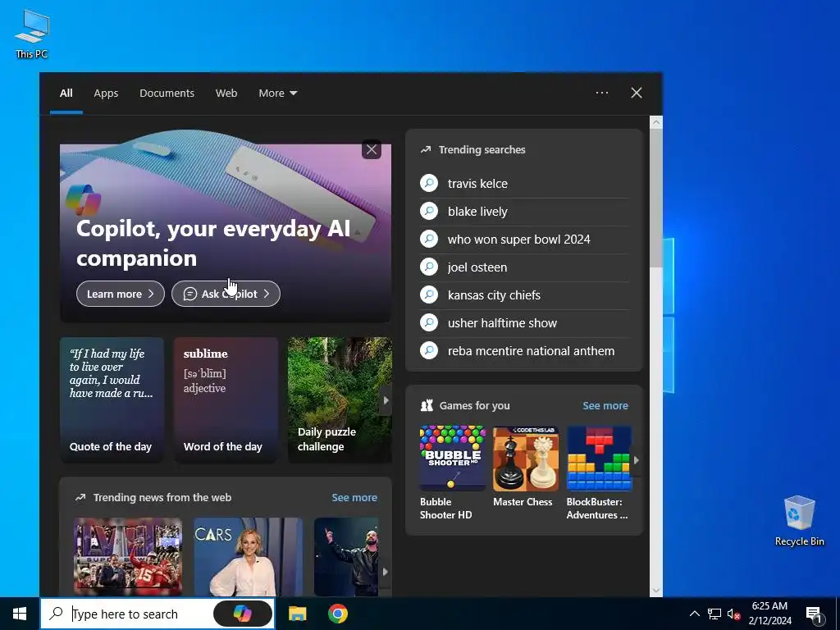The width and height of the screenshot is (840, 630).
Task: Open the Word of the day card
Action: click(226, 399)
